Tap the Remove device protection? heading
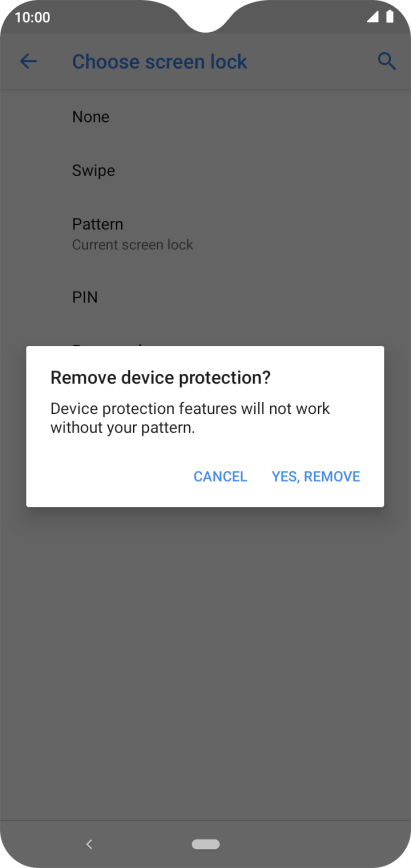The height and width of the screenshot is (868, 411). [161, 378]
